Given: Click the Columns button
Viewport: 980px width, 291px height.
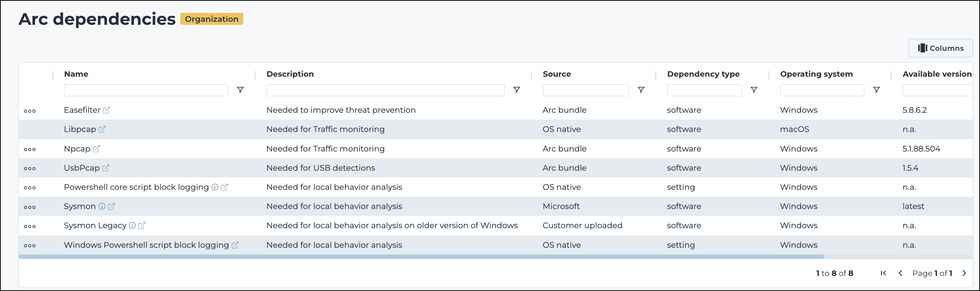Looking at the screenshot, I should [941, 48].
